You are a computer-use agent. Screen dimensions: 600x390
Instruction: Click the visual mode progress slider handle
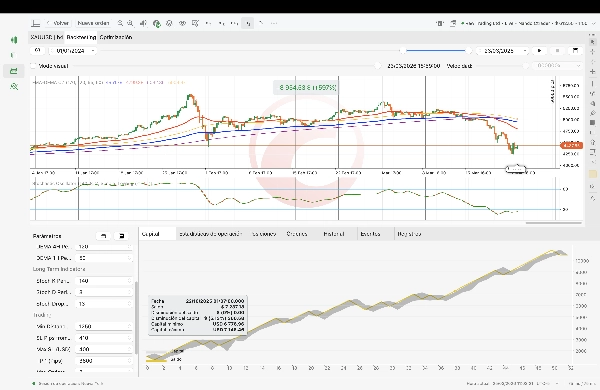[x=378, y=66]
